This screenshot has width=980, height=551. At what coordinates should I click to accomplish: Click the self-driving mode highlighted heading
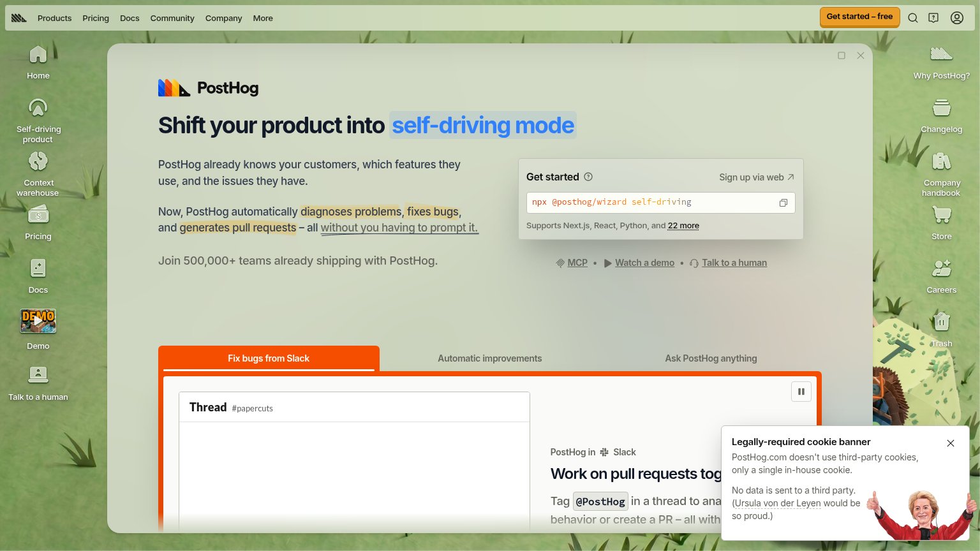[x=483, y=125]
